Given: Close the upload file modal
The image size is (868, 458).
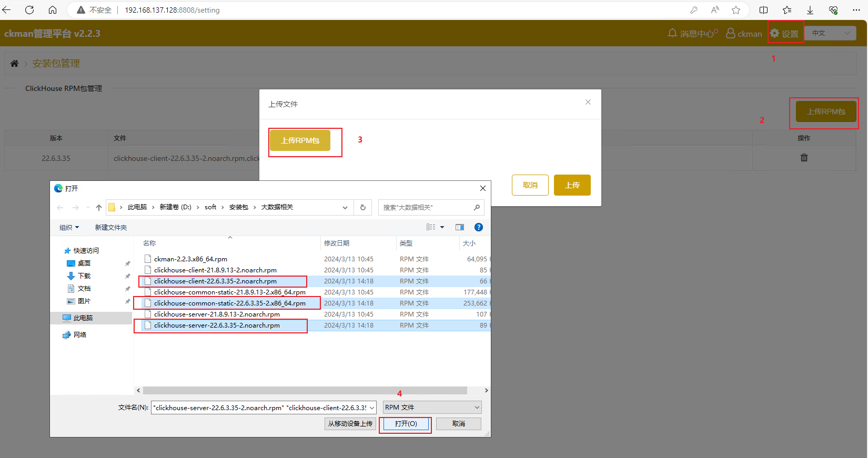Looking at the screenshot, I should [x=588, y=102].
